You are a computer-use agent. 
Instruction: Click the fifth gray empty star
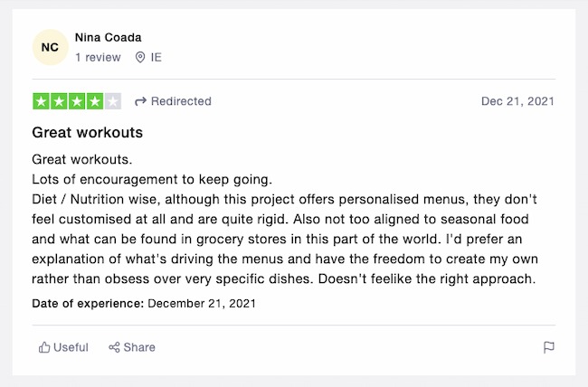point(112,101)
